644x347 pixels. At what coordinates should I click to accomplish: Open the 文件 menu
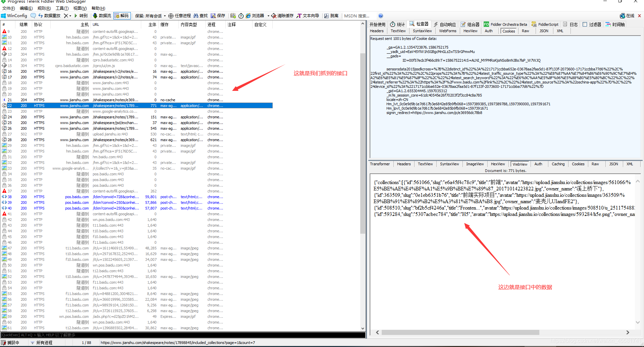(x=8, y=8)
